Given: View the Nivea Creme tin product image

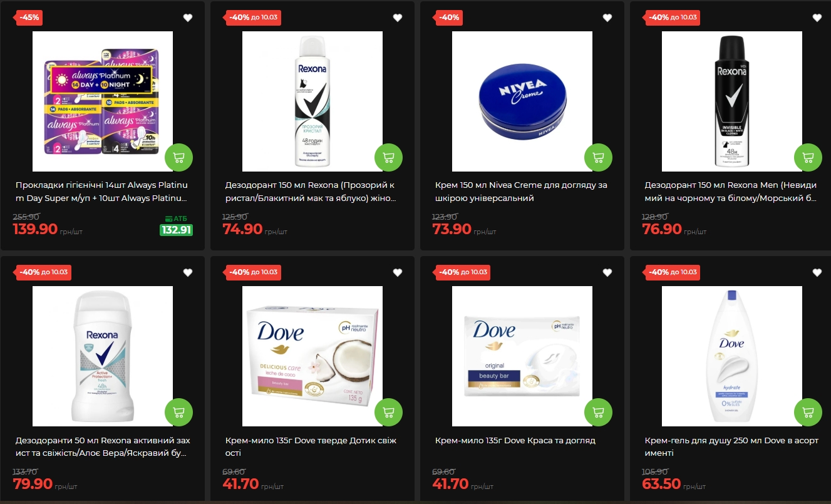Looking at the screenshot, I should pos(522,101).
